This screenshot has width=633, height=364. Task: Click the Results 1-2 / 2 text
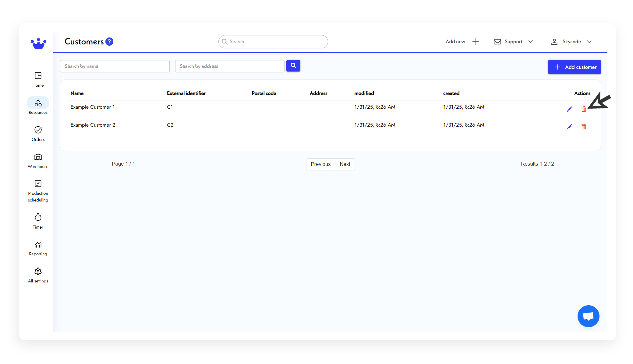point(537,164)
